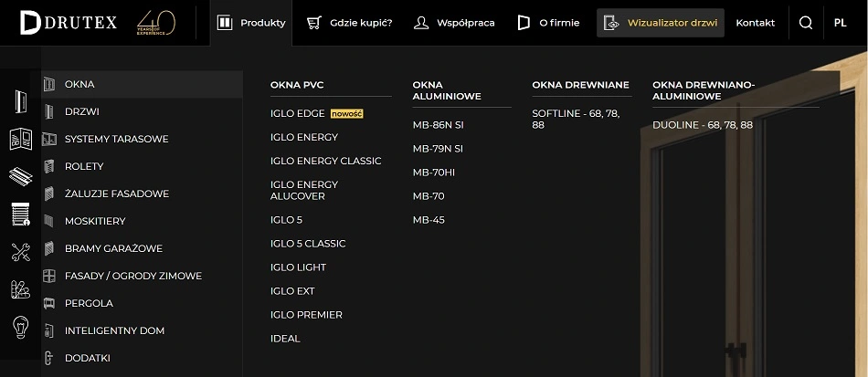This screenshot has width=868, height=377.
Task: Click the door icon in the left sidebar
Action: (20, 101)
